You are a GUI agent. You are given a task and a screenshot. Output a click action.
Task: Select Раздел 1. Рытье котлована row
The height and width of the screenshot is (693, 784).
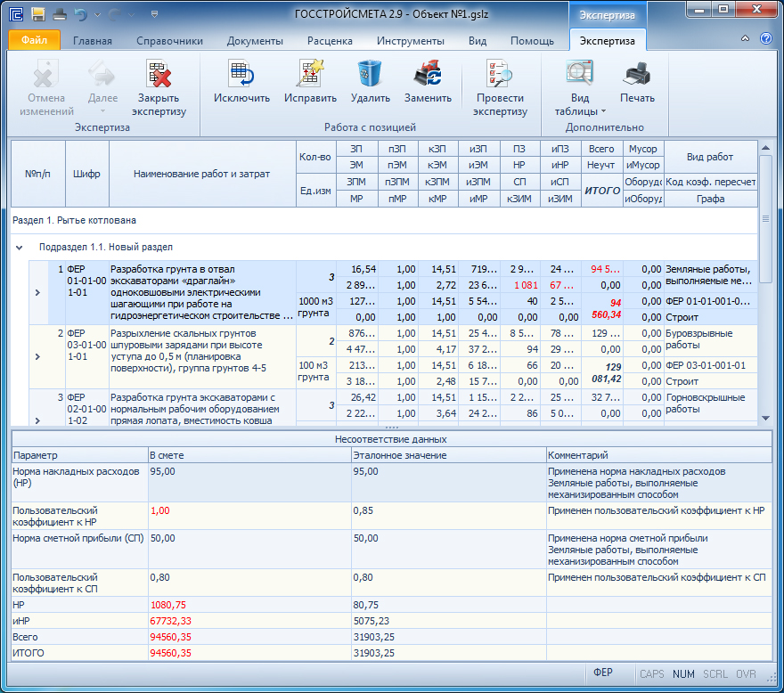384,221
